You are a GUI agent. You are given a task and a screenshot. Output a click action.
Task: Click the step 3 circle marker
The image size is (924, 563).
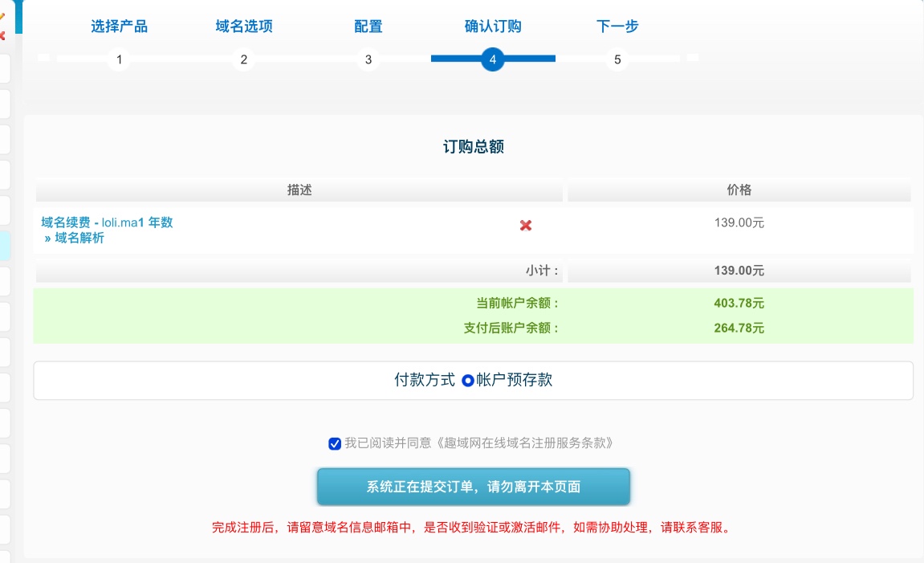point(368,59)
